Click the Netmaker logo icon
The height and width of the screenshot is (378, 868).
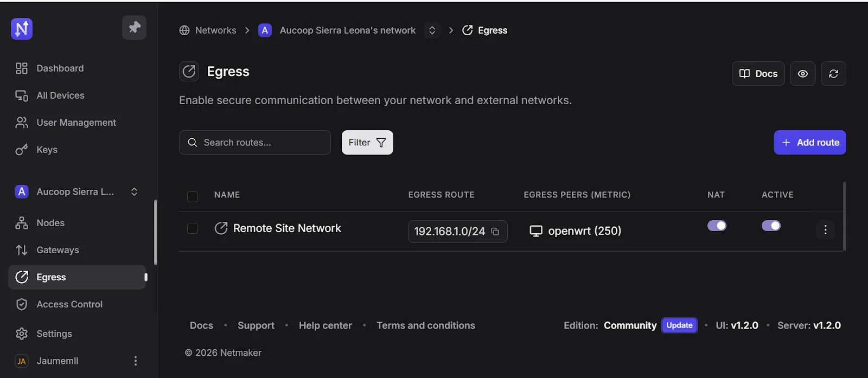click(22, 29)
